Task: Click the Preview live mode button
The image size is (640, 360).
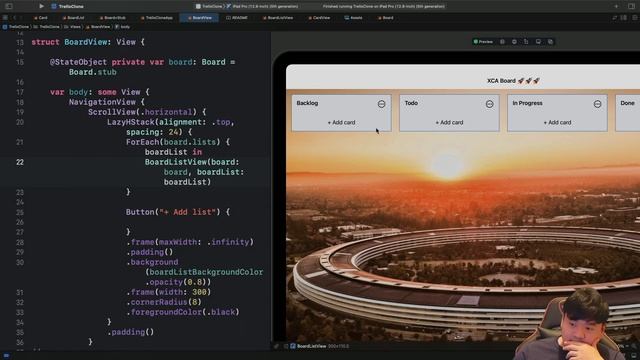Action: click(x=483, y=42)
